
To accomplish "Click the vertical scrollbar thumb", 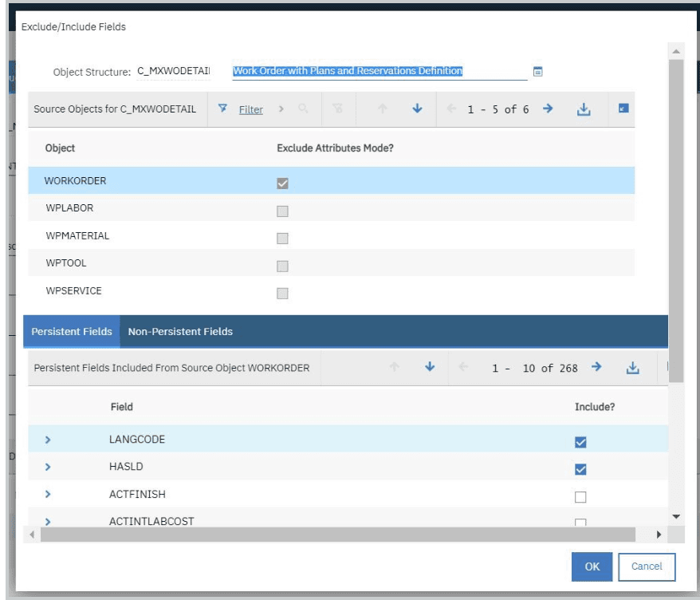I will (676, 221).
